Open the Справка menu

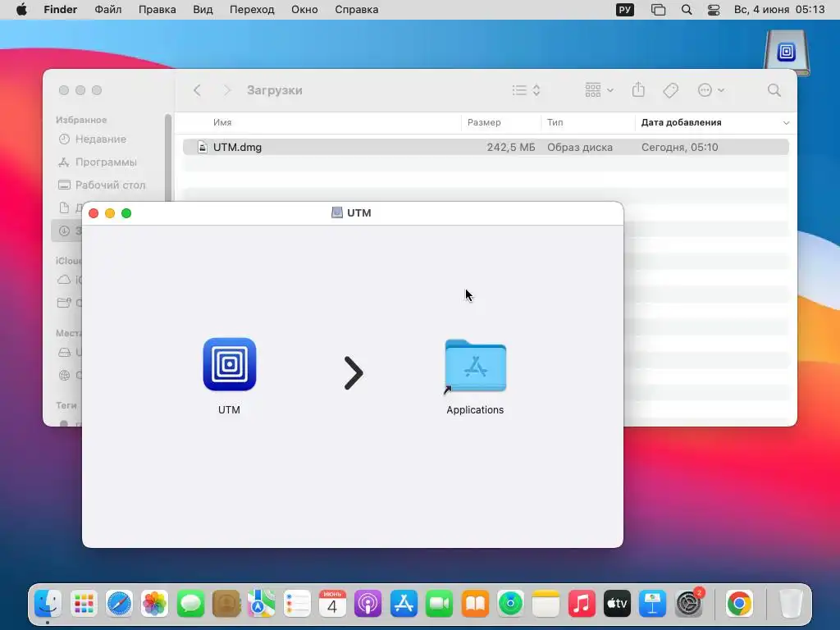click(x=356, y=10)
